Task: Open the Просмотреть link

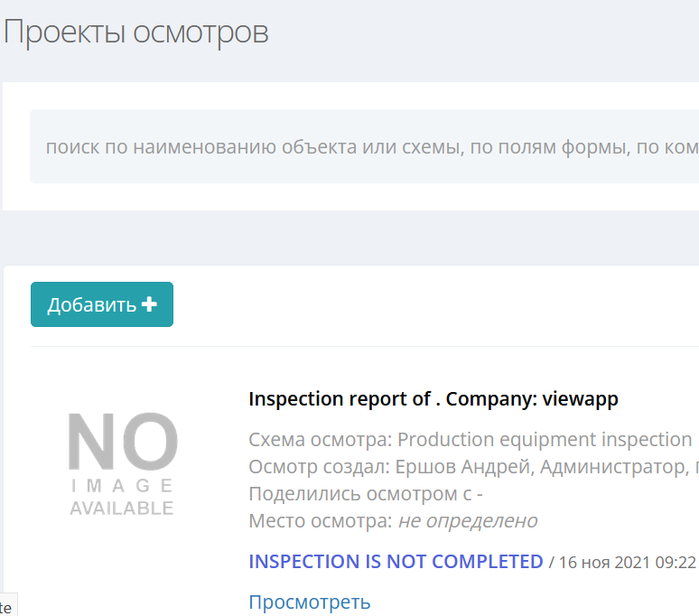Action: click(309, 602)
